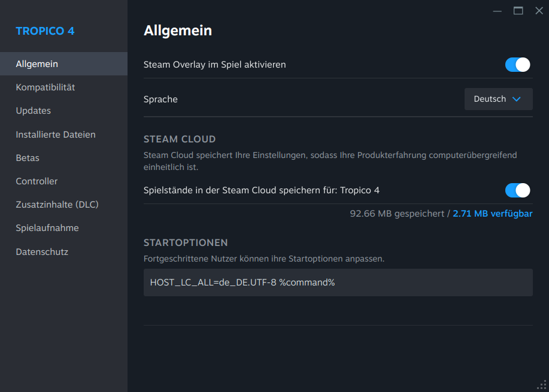This screenshot has width=549, height=392.
Task: Click the window resize grip in corner
Action: (x=542, y=385)
